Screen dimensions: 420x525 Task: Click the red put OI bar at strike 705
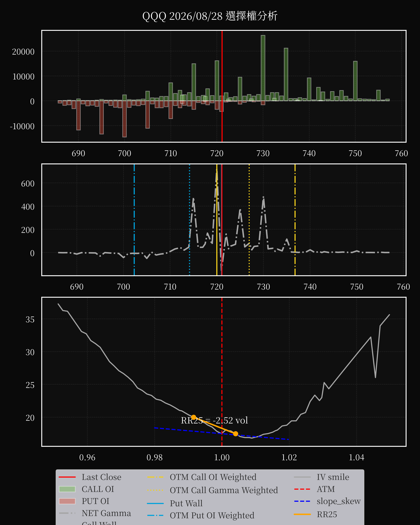coord(148,114)
